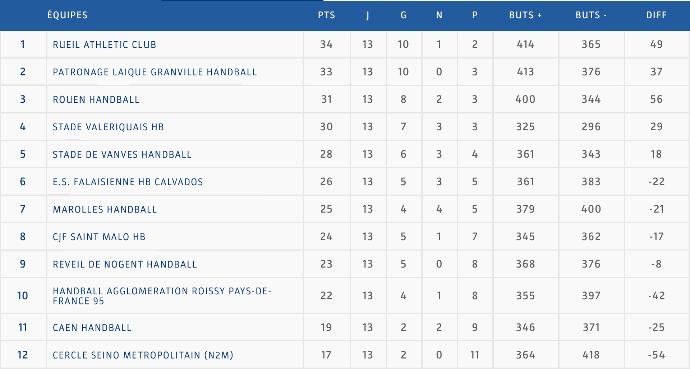Open HANDBALL AGGLOMERATION ROISSY PAYS-DE-FRANCE 95 link
This screenshot has height=369, width=690.
point(162,296)
